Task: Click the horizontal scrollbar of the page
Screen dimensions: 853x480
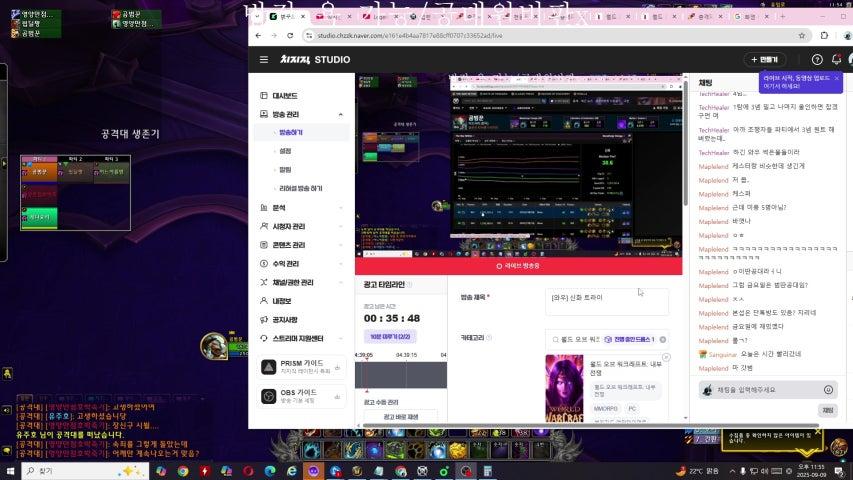Action: 591,426
